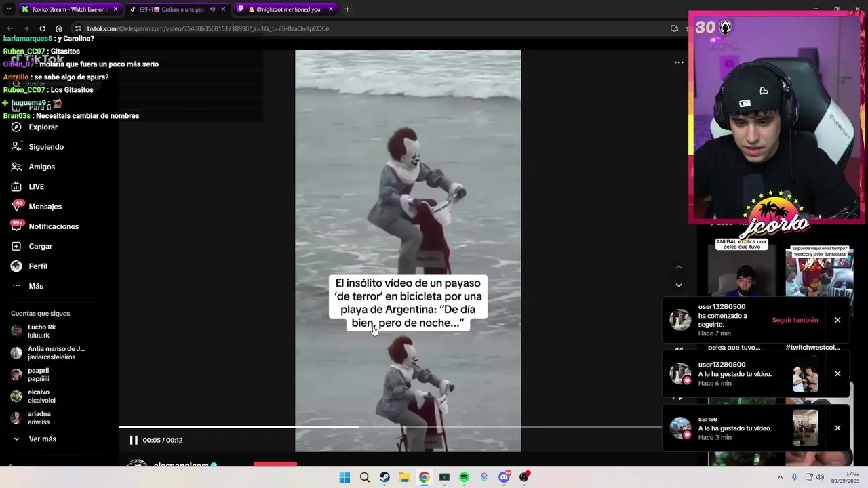Dismiss the sanse liked video notification
868x488 pixels.
[837, 428]
